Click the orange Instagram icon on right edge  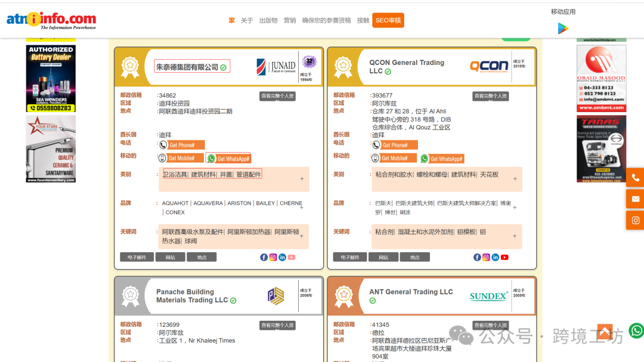[x=635, y=220]
